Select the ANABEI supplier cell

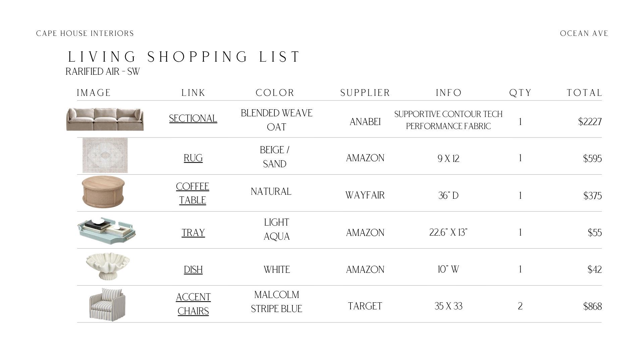tap(365, 122)
